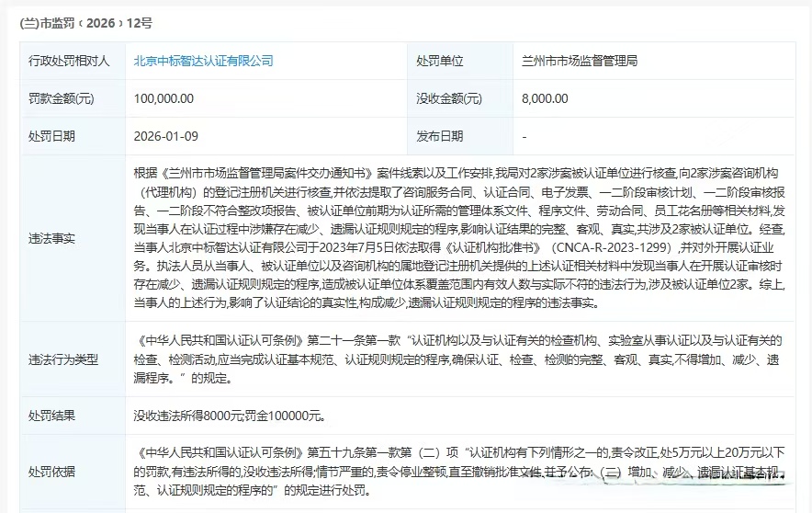The height and width of the screenshot is (513, 812).
Task: Select the 处罚单位 label cell
Action: 460,62
